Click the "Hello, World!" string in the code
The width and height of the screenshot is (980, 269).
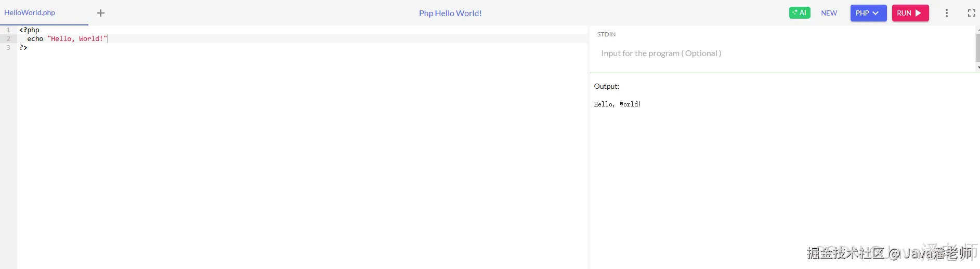77,39
